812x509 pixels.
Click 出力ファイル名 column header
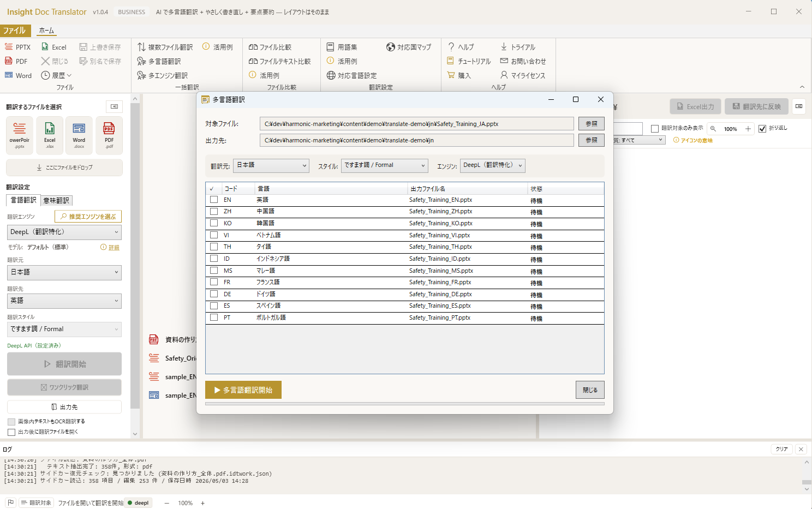click(x=467, y=189)
